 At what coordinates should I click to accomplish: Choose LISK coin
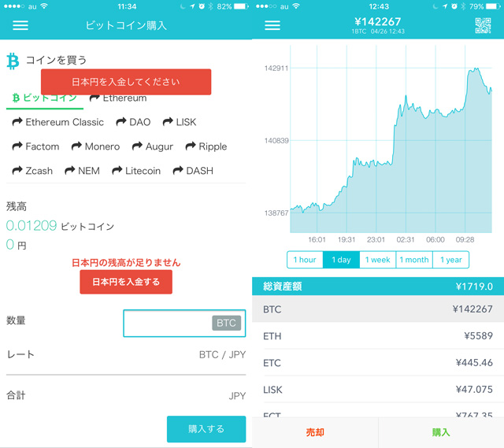pos(180,122)
